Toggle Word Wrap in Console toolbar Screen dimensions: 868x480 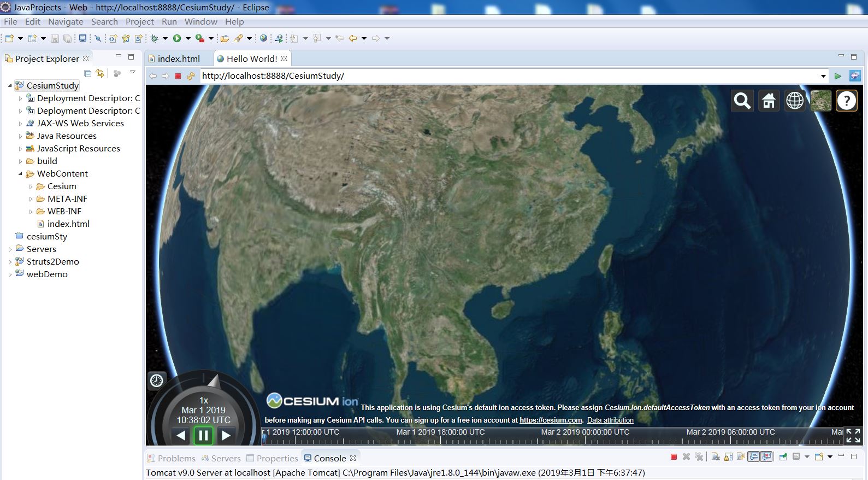coord(741,457)
